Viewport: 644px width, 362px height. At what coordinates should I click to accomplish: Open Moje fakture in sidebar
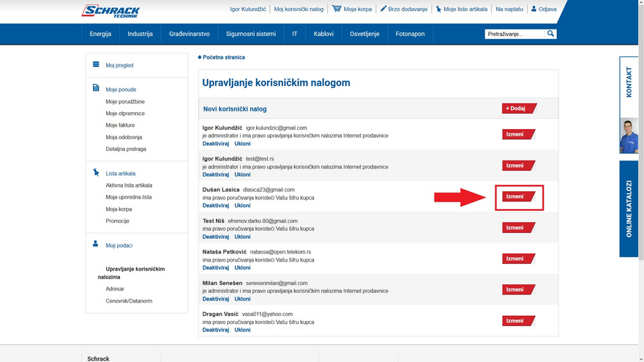click(x=120, y=125)
